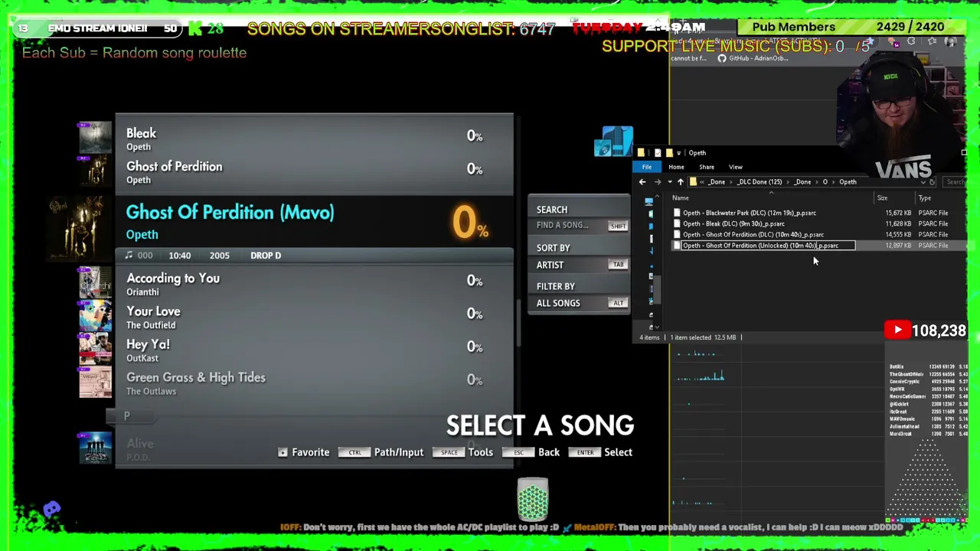Select Hey Ya! by OutKast

coord(314,350)
